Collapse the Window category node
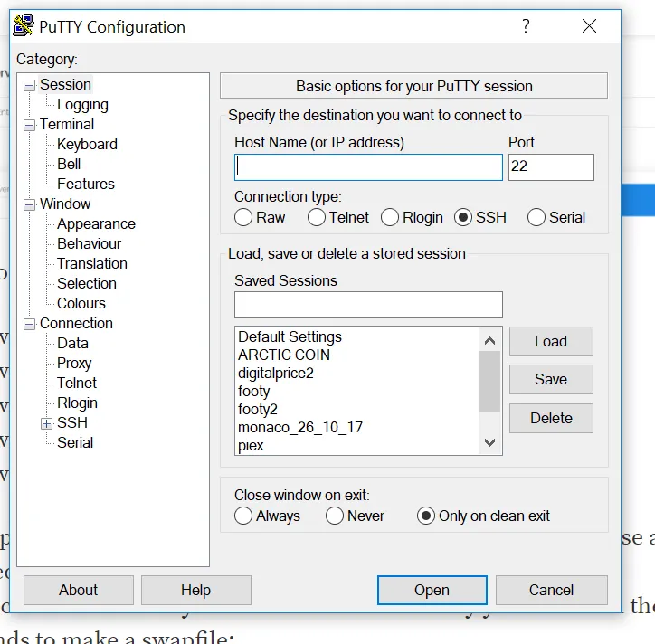This screenshot has height=644, width=655. pyautogui.click(x=29, y=204)
